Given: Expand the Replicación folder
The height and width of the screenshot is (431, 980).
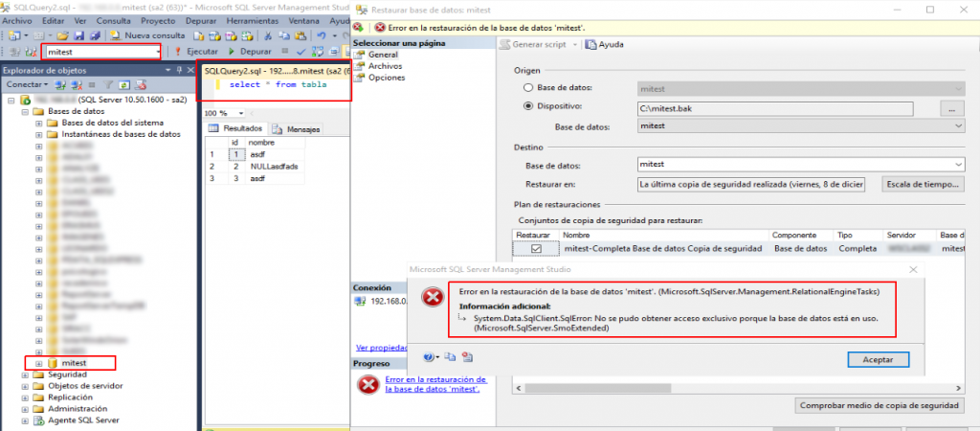Looking at the screenshot, I should [x=25, y=397].
